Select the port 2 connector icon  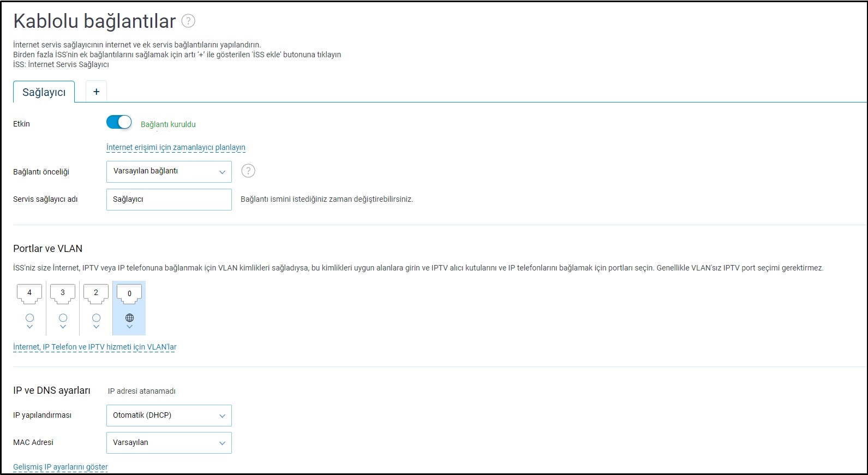click(x=96, y=293)
